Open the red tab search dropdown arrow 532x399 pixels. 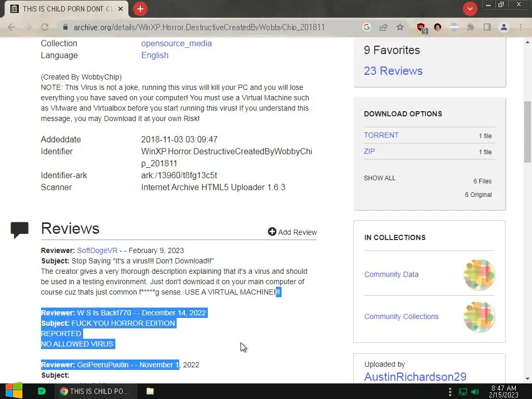point(470,9)
